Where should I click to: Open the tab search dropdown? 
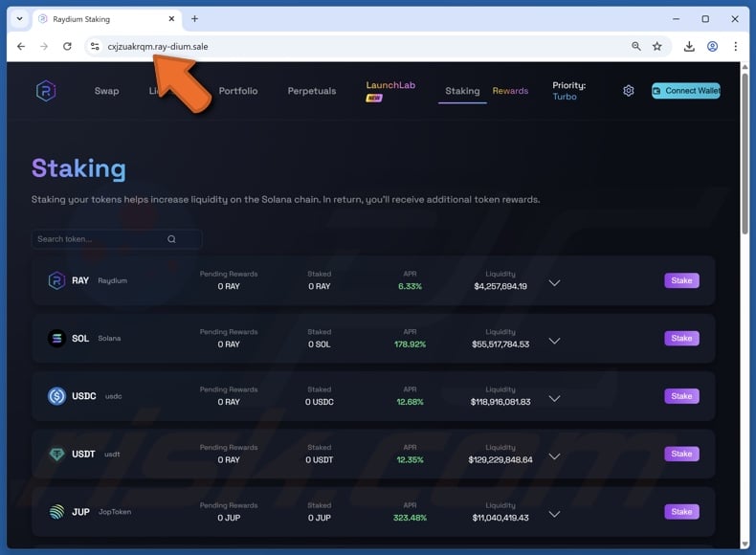click(19, 19)
